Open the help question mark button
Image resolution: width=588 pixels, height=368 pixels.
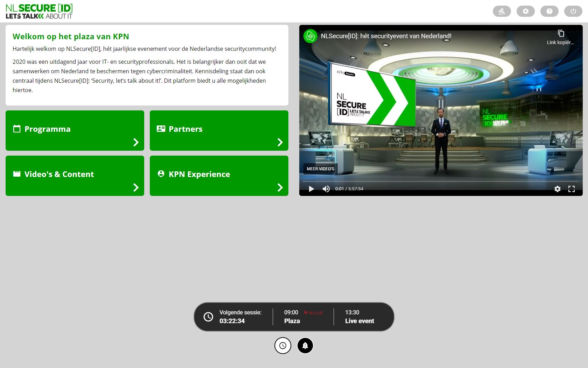click(x=549, y=11)
